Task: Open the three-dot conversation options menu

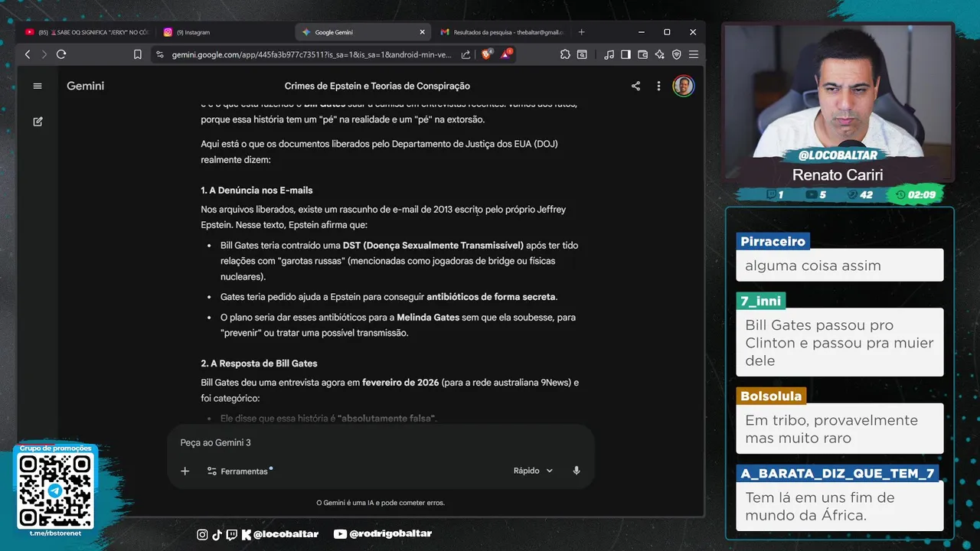Action: coord(658,86)
